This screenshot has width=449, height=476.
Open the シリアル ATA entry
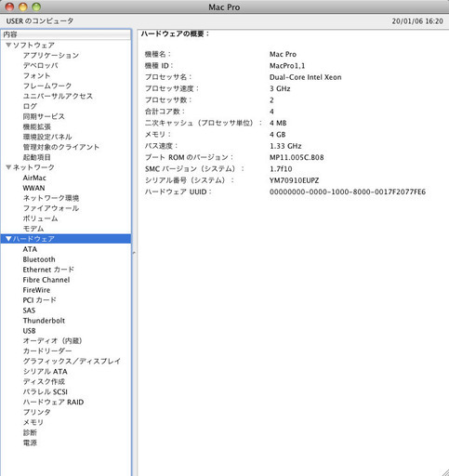(x=46, y=372)
